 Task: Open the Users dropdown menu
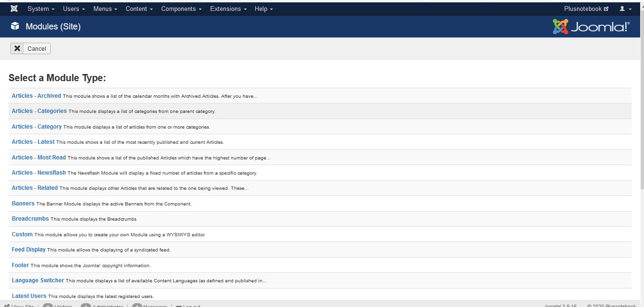(x=74, y=9)
